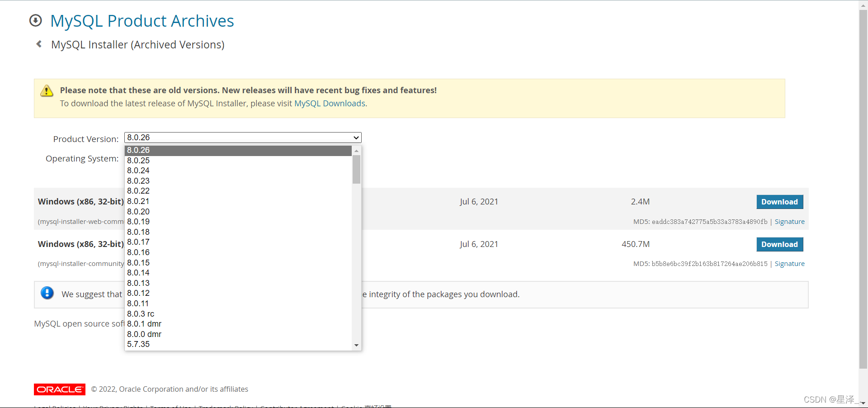Screen dimensions: 868x408
Task: Click the page scrollbar thumb
Action: [x=863, y=189]
